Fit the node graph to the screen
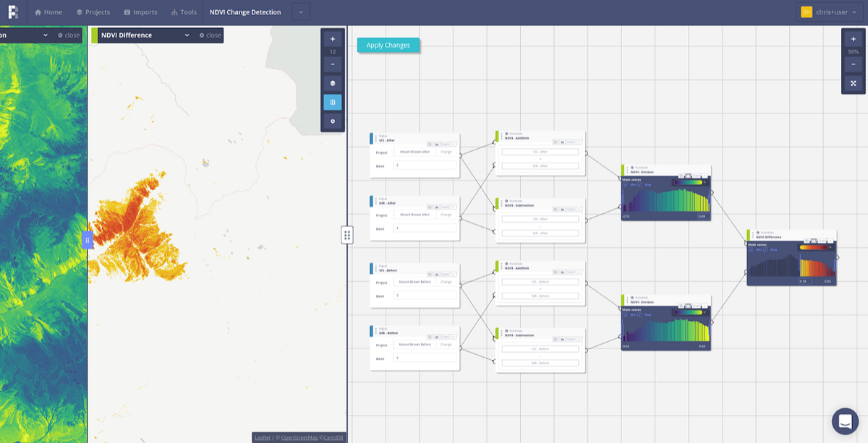 click(x=854, y=83)
